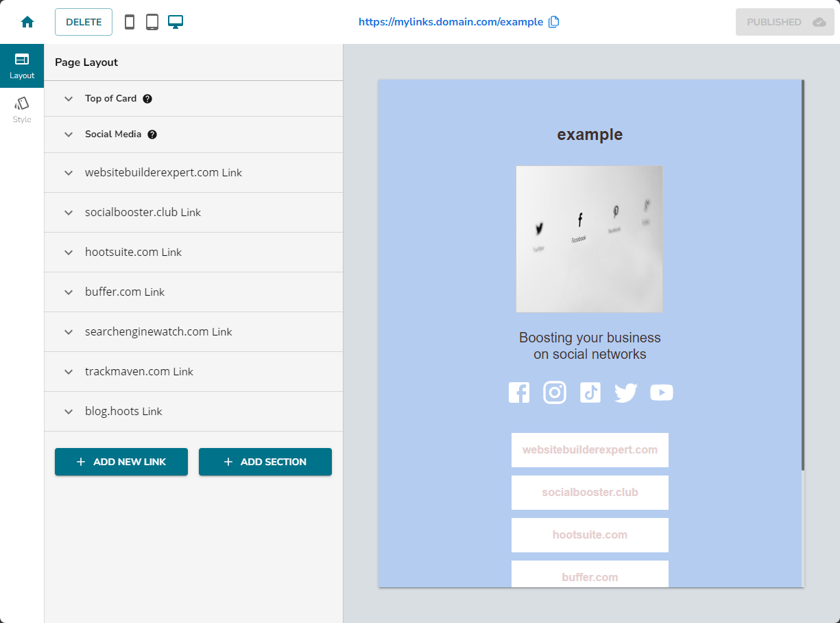Screen dimensions: 840x623
Task: Open help for Social Media
Action: coord(152,134)
